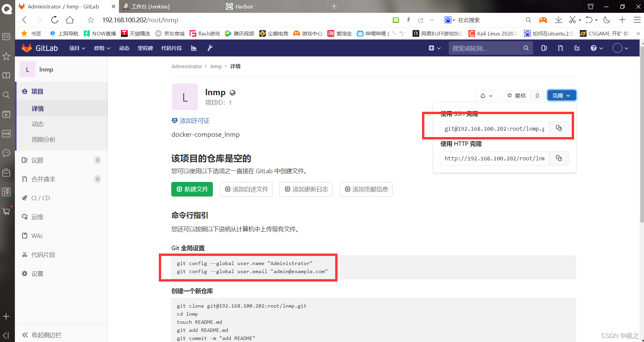Click the search magnifier in GitLab search box
This screenshot has height=342, width=644.
click(x=526, y=48)
